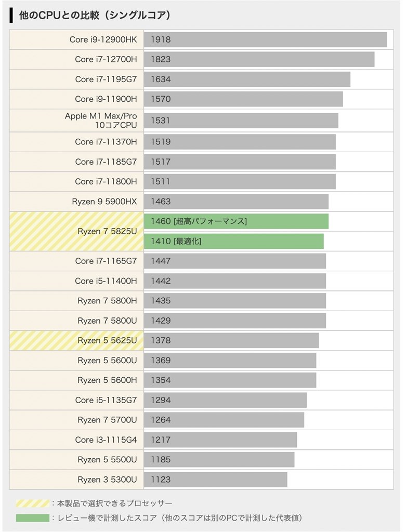Select the Core i9-11900H row label

click(x=106, y=99)
